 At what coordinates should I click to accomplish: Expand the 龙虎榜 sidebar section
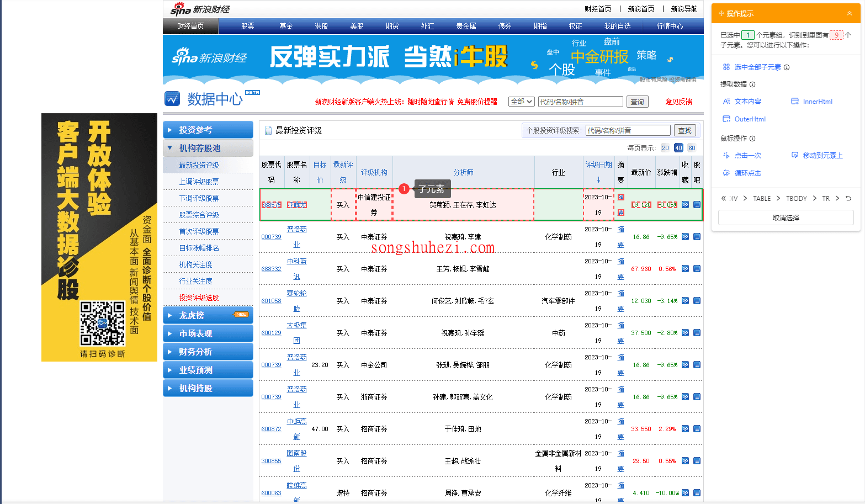[x=208, y=315]
